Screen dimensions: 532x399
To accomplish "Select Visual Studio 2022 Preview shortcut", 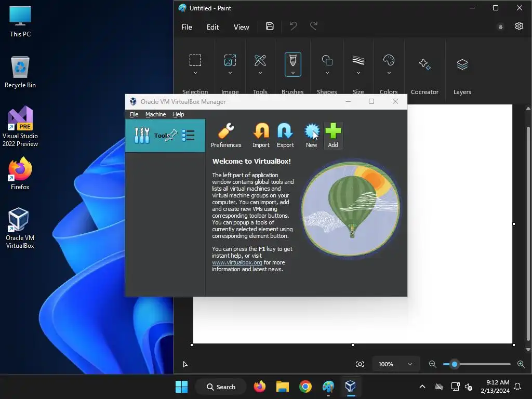I will point(20,126).
